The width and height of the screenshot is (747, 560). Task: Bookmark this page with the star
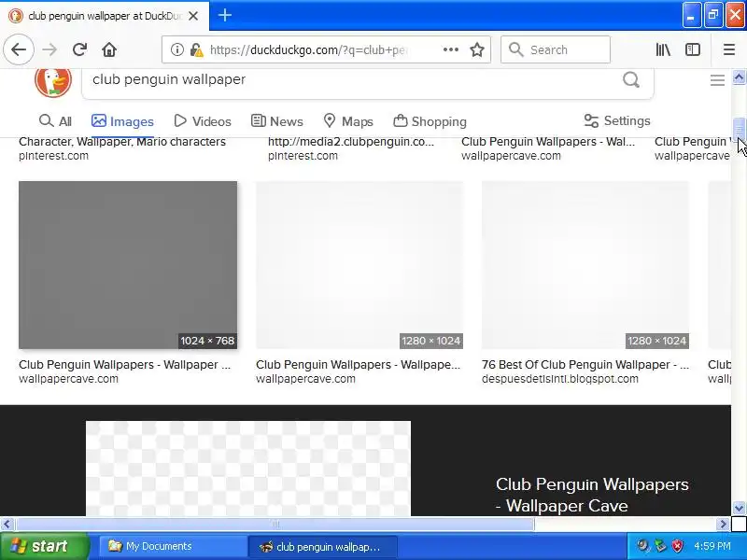click(x=477, y=49)
